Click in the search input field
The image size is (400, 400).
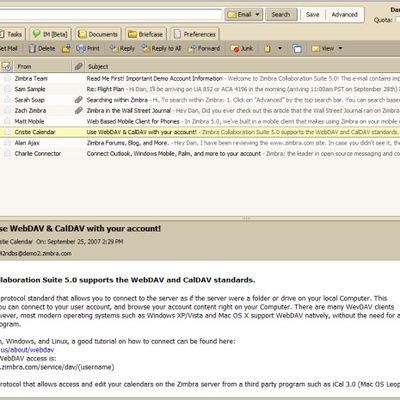(110, 14)
